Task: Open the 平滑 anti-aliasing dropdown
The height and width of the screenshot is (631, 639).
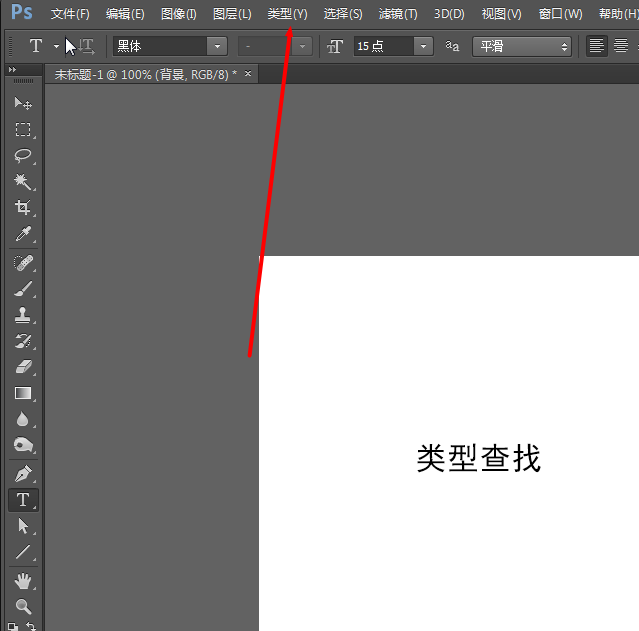Action: [x=522, y=46]
